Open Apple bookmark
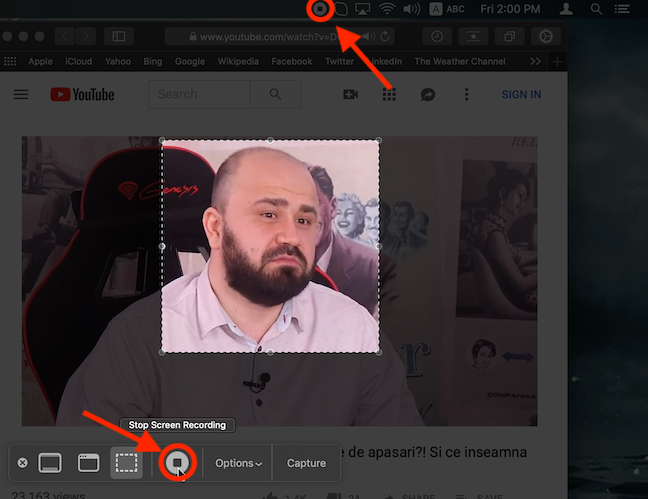Screen dimensions: 648x499 tap(40, 62)
